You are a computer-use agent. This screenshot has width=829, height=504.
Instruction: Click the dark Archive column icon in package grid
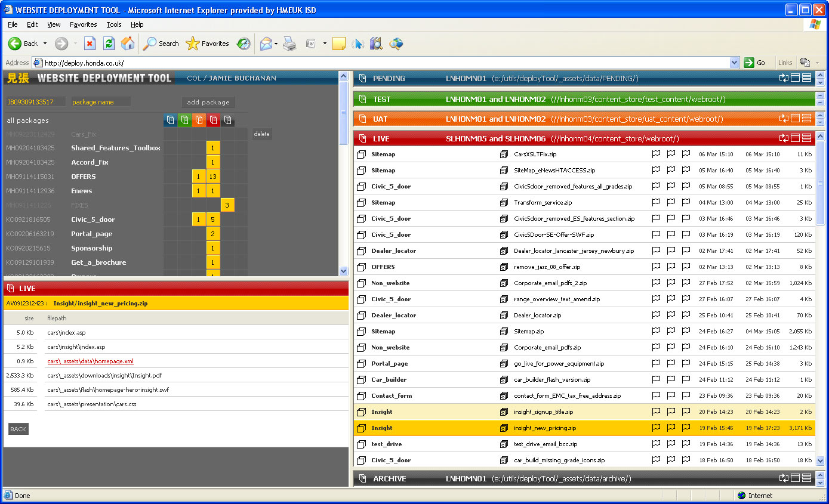click(x=227, y=120)
